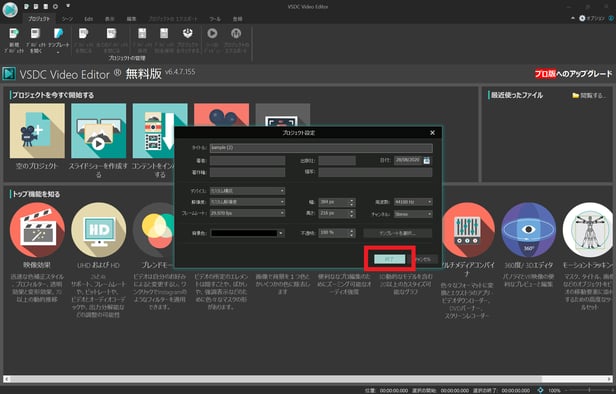Click the 100% zoom value in status bar

coord(555,390)
